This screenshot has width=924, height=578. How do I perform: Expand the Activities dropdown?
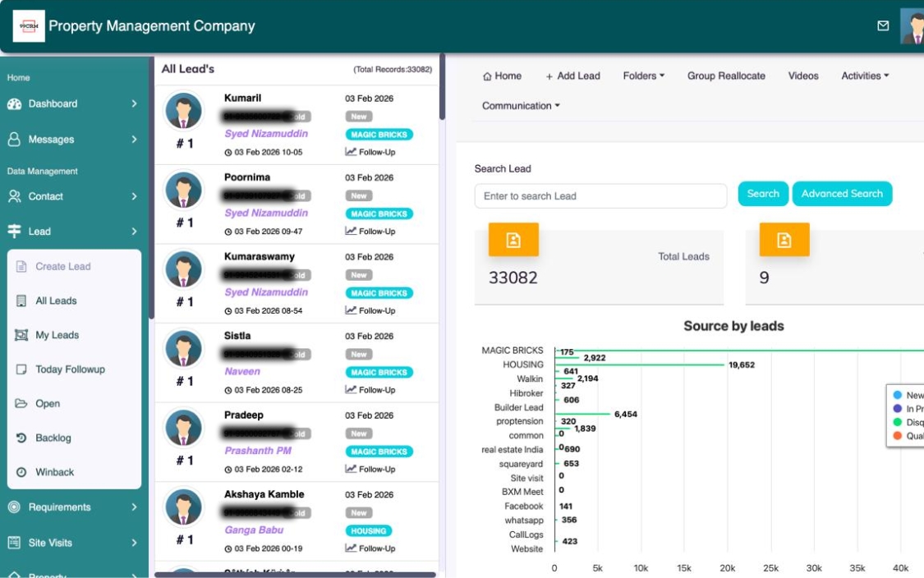coord(864,76)
